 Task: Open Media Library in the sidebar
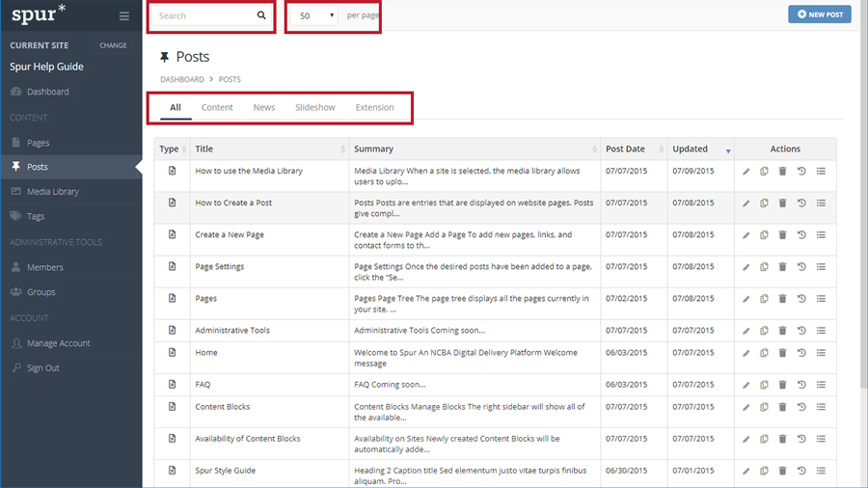[x=53, y=192]
